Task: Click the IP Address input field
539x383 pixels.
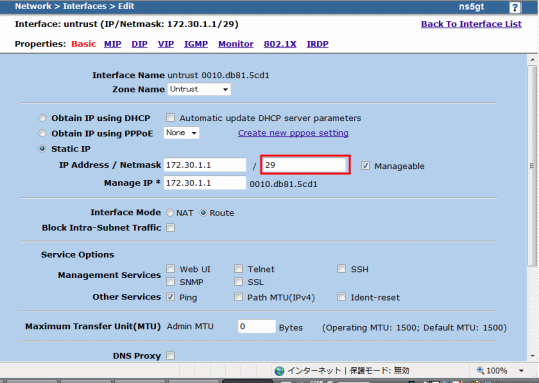Action: [x=205, y=165]
